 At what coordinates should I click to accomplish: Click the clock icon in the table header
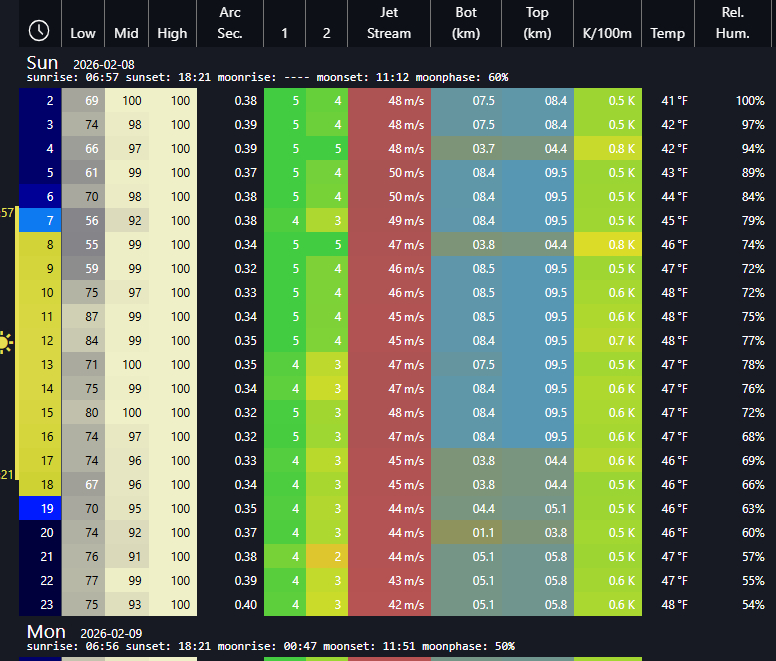(40, 30)
